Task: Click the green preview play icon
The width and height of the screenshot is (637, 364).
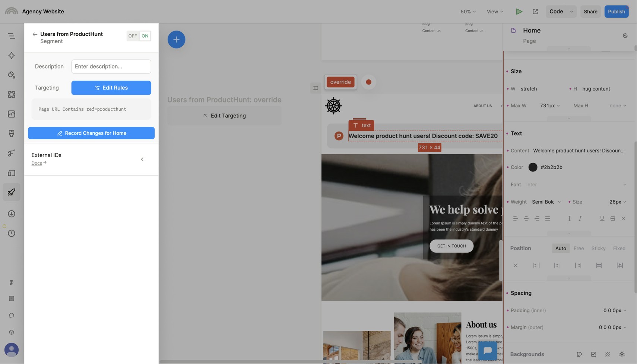Action: tap(519, 12)
